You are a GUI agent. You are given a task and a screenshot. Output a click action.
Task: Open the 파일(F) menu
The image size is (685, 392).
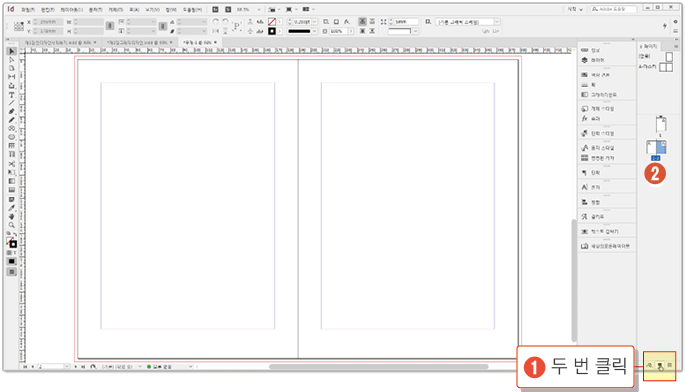coord(28,9)
